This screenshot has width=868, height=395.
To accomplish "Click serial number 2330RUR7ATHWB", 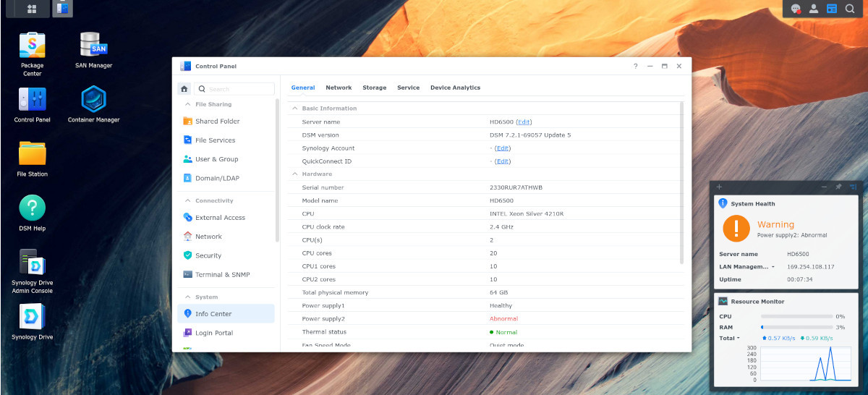I will (516, 187).
